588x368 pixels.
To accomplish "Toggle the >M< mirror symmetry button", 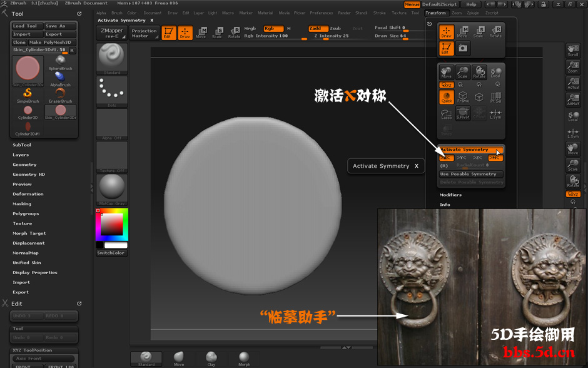I will (x=495, y=158).
